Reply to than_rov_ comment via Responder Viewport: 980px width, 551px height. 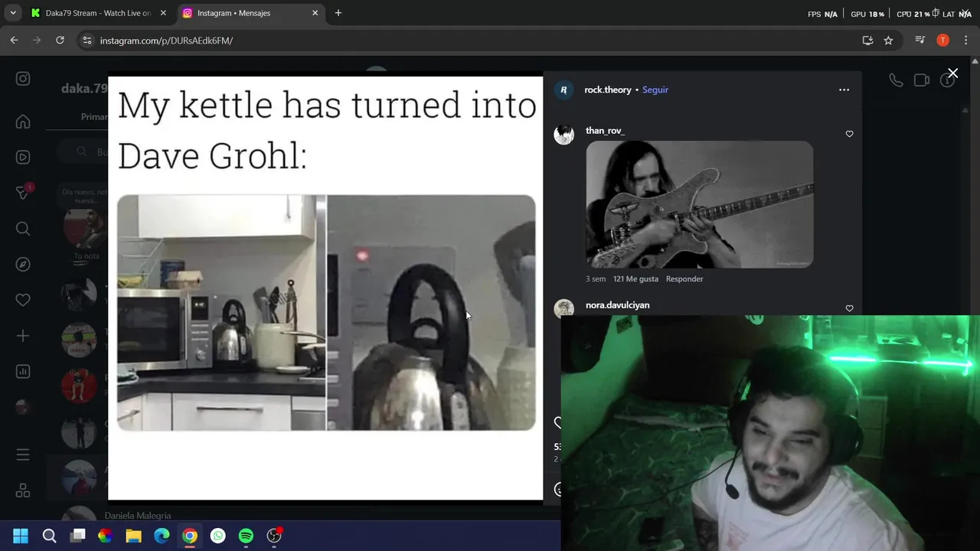[684, 279]
